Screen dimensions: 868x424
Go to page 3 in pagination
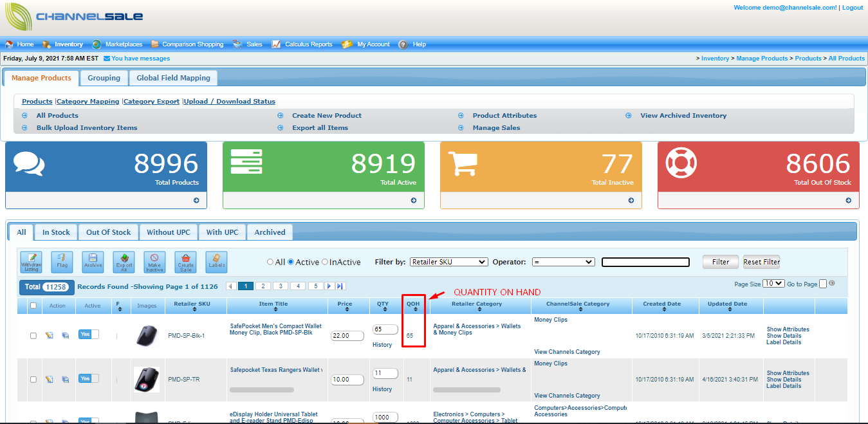tap(280, 286)
